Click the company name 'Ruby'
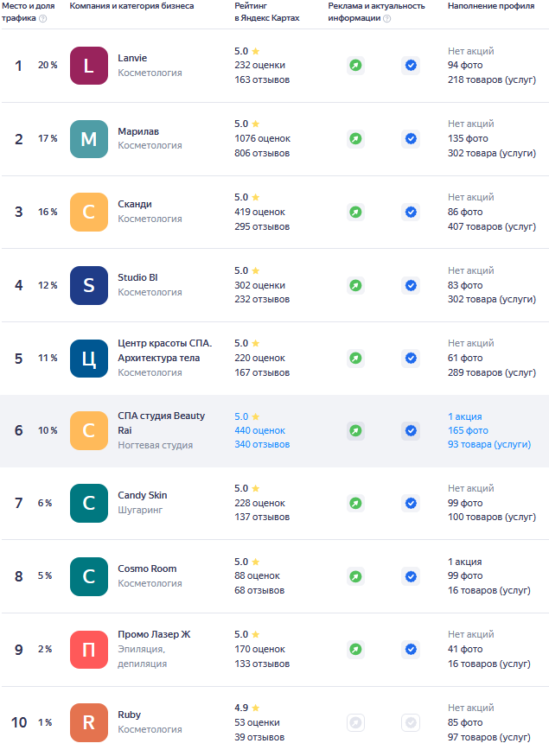 point(130,715)
